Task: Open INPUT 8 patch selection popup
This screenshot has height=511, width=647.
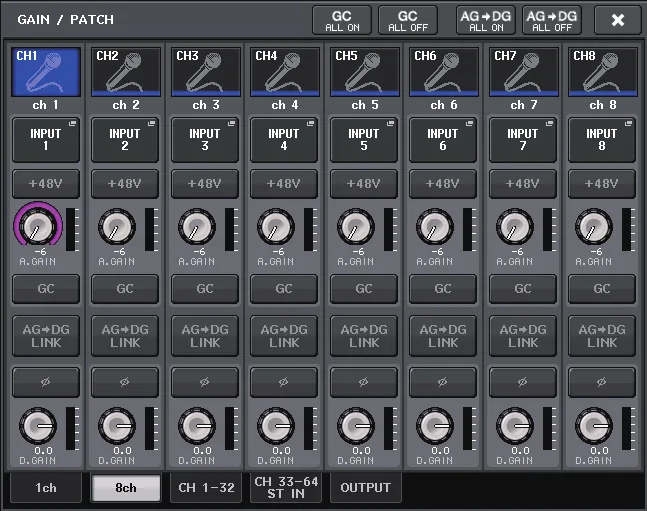Action: tap(602, 140)
